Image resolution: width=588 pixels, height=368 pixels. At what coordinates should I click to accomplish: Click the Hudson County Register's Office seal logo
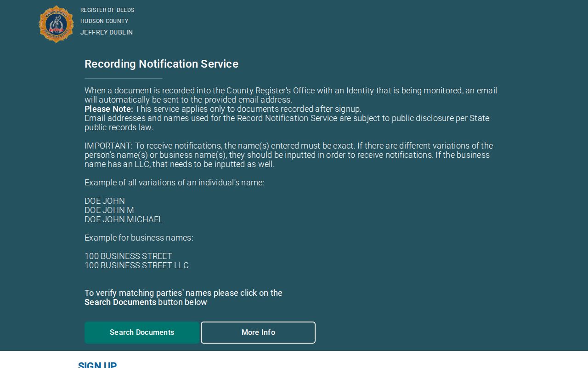tap(56, 24)
